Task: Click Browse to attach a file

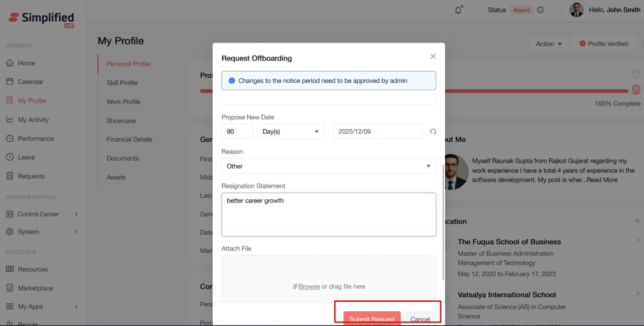Action: tap(309, 287)
